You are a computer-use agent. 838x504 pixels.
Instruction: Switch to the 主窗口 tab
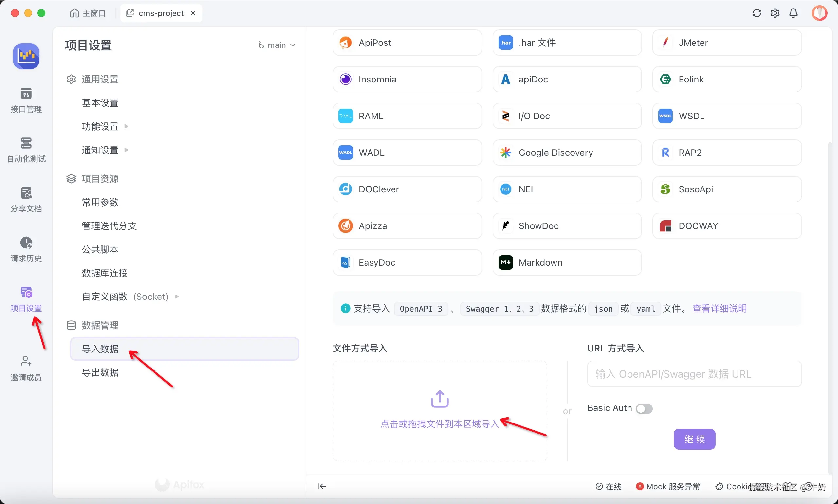click(x=88, y=13)
